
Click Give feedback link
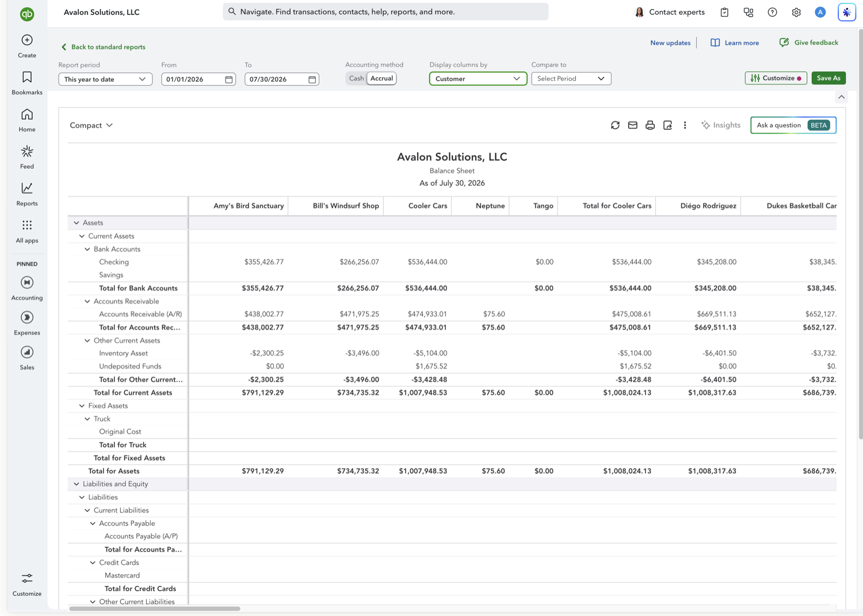[x=808, y=43]
